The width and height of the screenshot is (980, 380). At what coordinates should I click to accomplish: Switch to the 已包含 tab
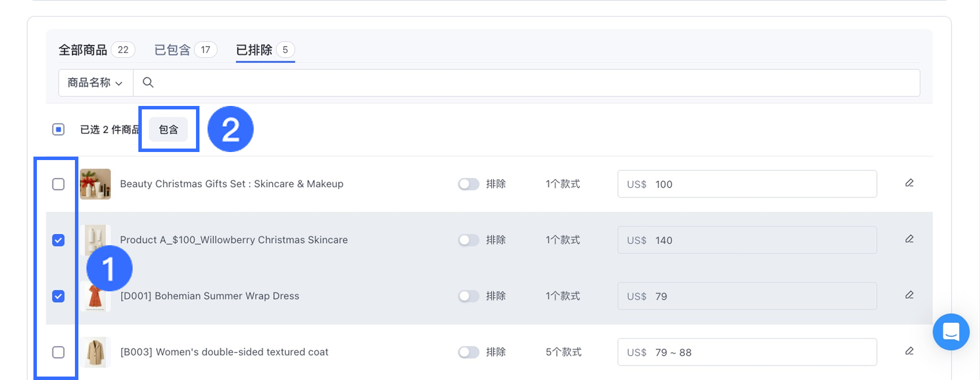[172, 50]
